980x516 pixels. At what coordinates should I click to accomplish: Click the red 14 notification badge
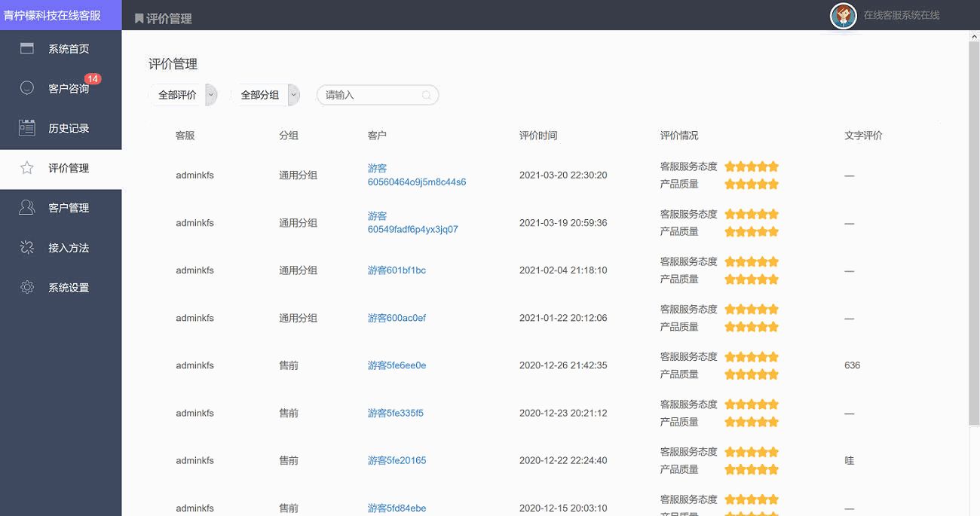[93, 79]
